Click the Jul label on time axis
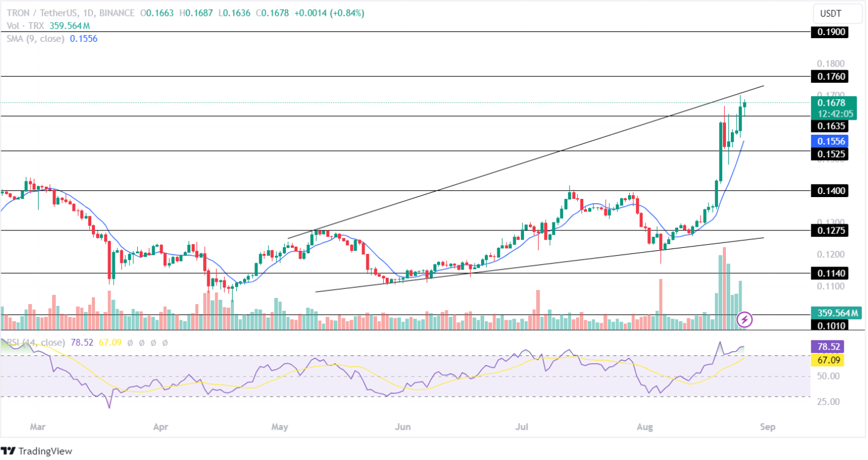Screen dimensions: 868x460 pyautogui.click(x=522, y=427)
